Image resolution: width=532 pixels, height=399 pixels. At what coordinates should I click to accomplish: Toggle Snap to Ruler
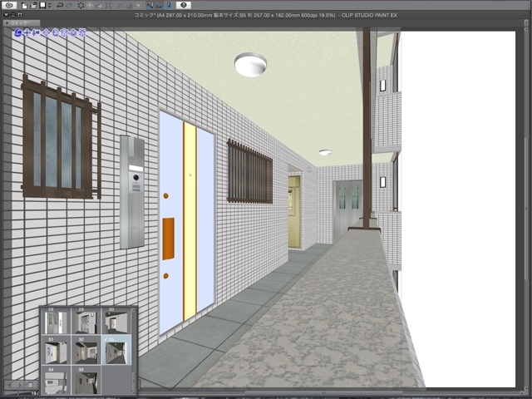tap(150, 6)
